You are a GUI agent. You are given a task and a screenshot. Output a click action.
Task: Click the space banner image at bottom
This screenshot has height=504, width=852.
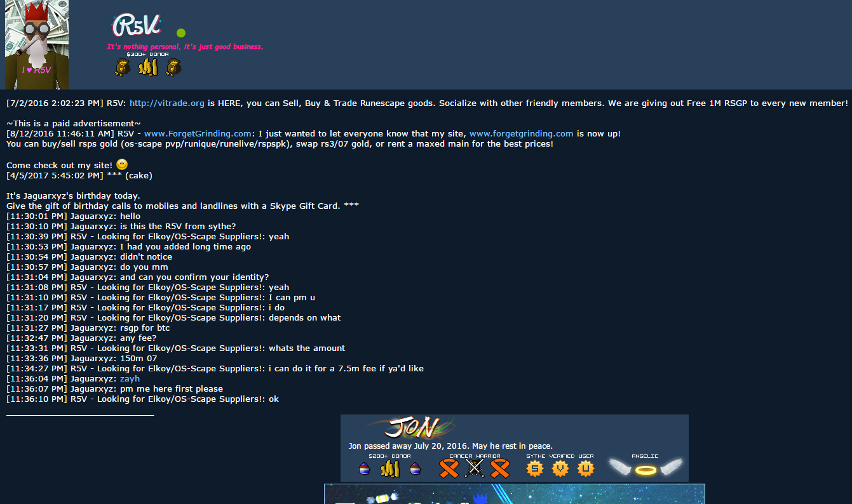515,494
